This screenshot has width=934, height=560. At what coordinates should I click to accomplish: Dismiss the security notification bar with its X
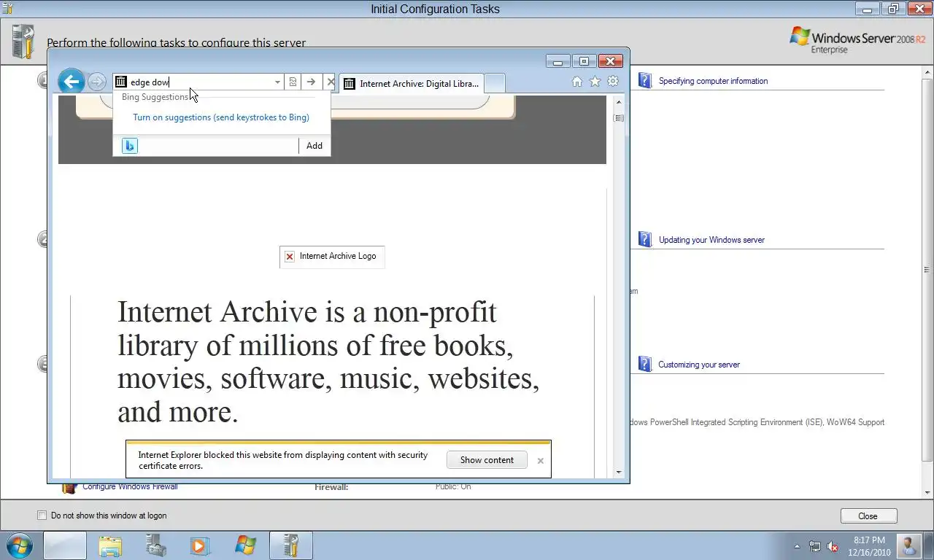coord(541,461)
